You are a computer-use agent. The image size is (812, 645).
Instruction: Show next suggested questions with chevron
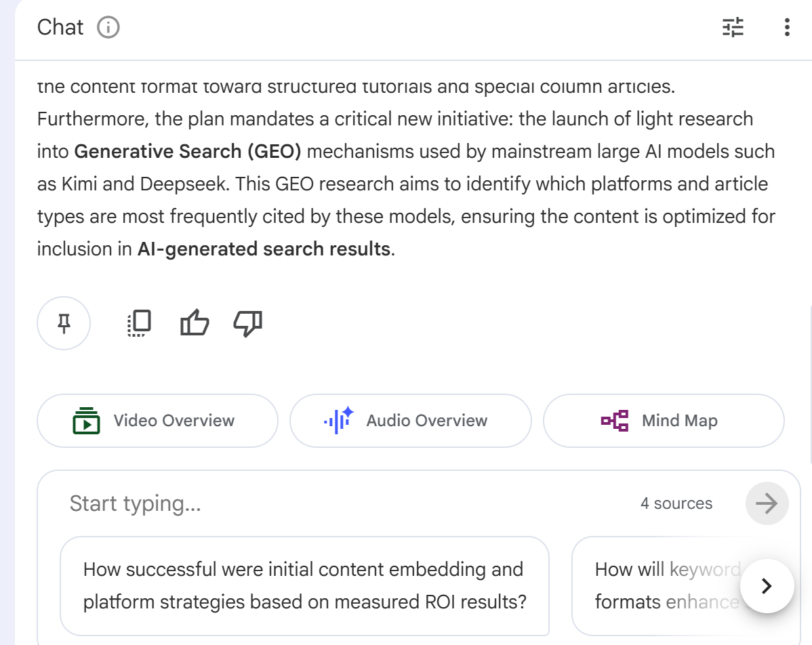pyautogui.click(x=767, y=586)
